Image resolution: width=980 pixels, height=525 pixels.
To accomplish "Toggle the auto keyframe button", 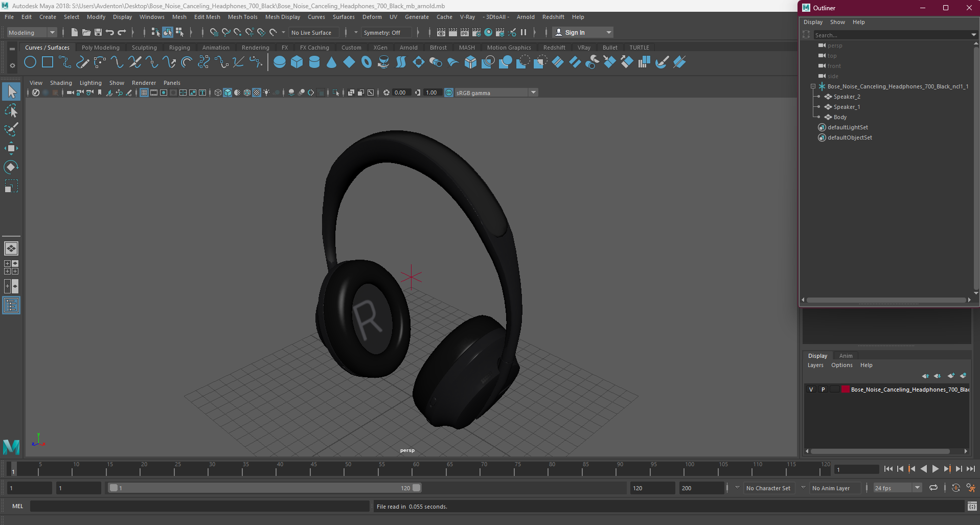I will click(x=955, y=488).
